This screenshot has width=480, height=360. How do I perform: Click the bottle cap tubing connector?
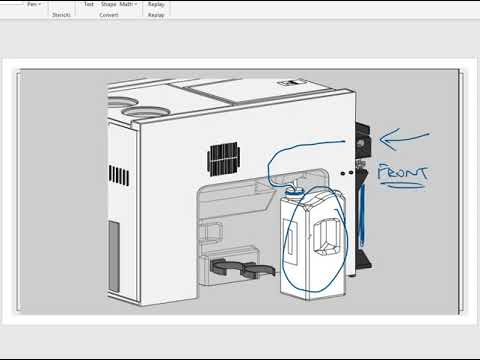click(294, 191)
